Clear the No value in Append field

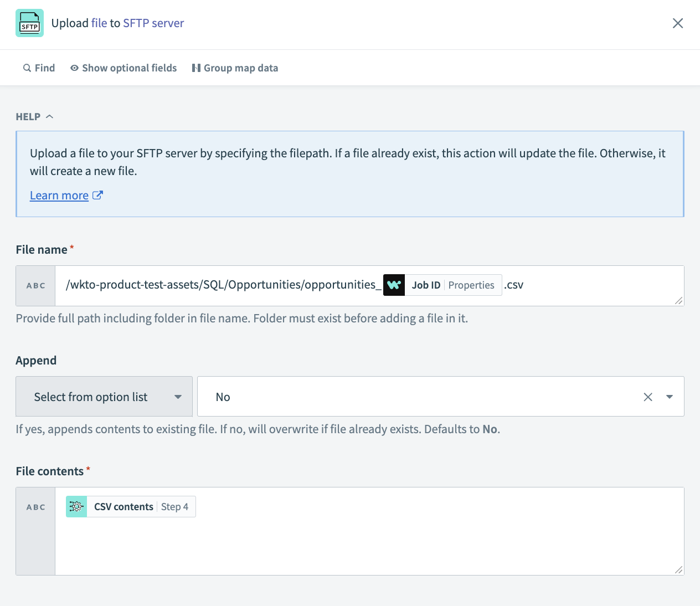647,397
